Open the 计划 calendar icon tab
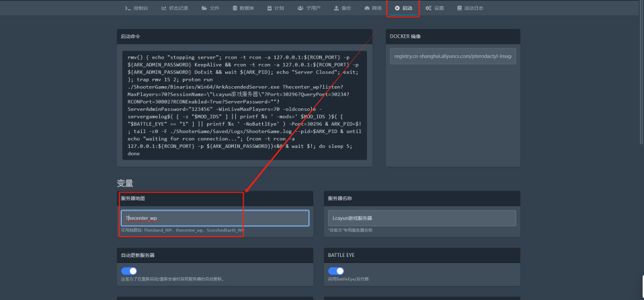Screen dimensions: 644x300 pyautogui.click(x=276, y=8)
